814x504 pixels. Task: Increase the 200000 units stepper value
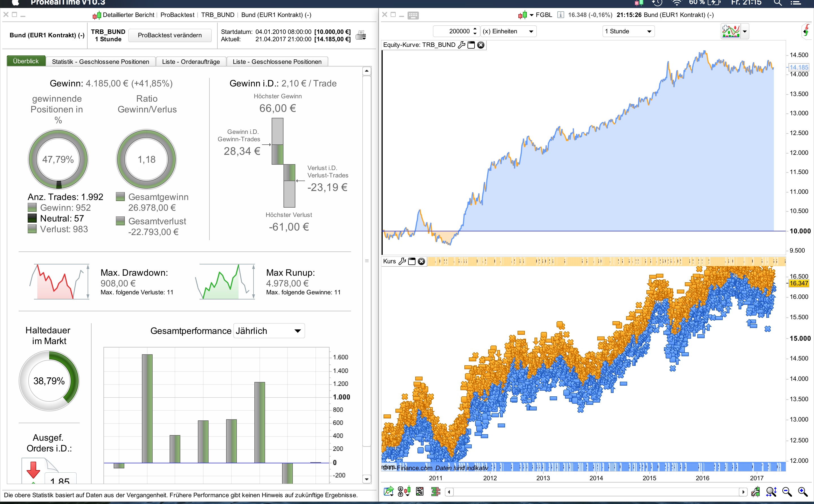click(475, 29)
